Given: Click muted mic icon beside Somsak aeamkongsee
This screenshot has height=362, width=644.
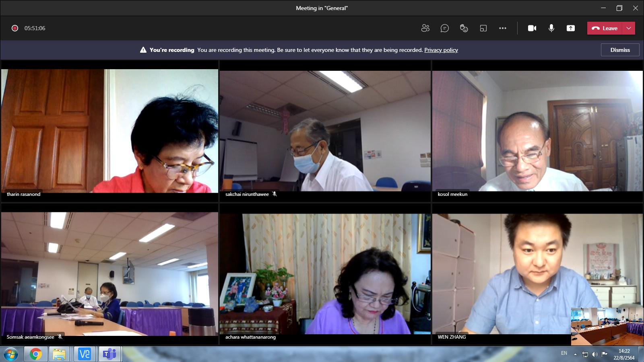Looking at the screenshot, I should 60,337.
